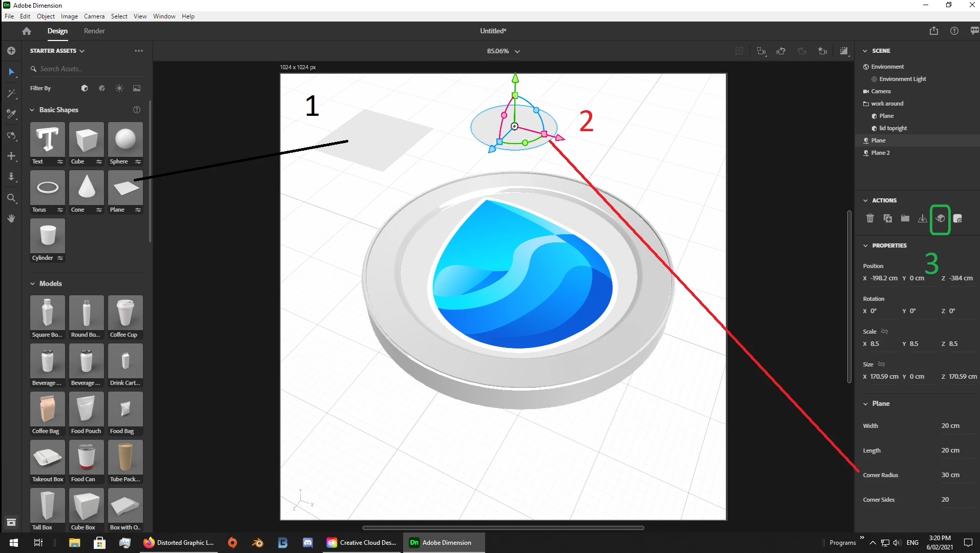Open asset panel more options ellipsis
This screenshot has width=980, height=553.
139,51
